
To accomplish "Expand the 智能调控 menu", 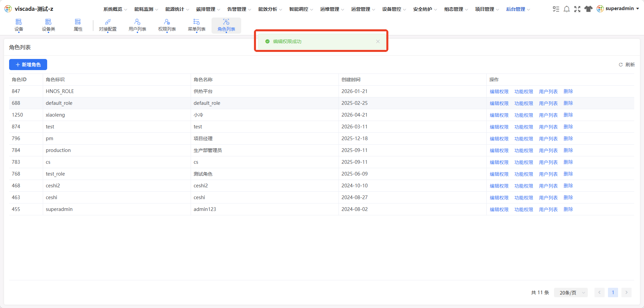I will pyautogui.click(x=301, y=9).
